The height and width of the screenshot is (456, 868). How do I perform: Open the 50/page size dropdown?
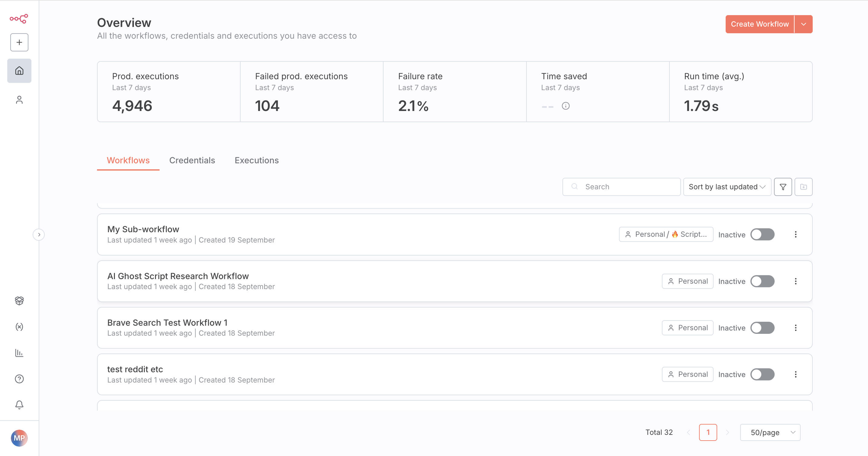[770, 432]
